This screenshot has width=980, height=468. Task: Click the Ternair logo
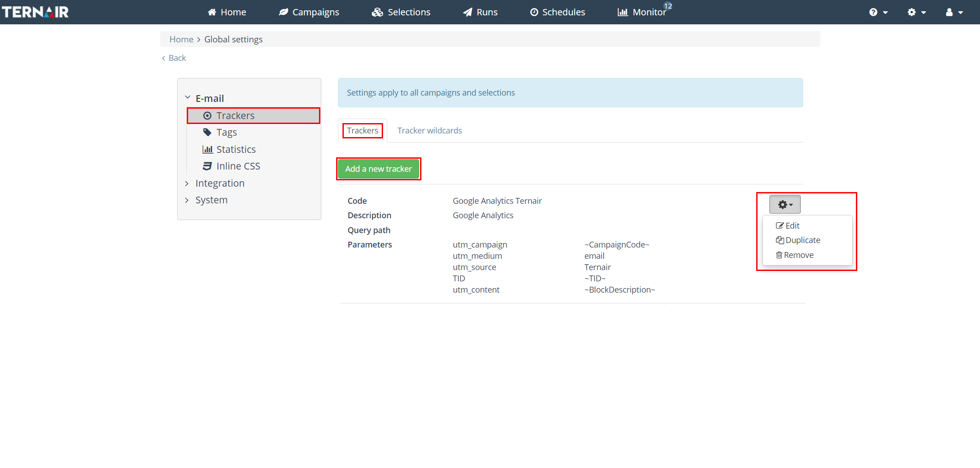[x=35, y=12]
